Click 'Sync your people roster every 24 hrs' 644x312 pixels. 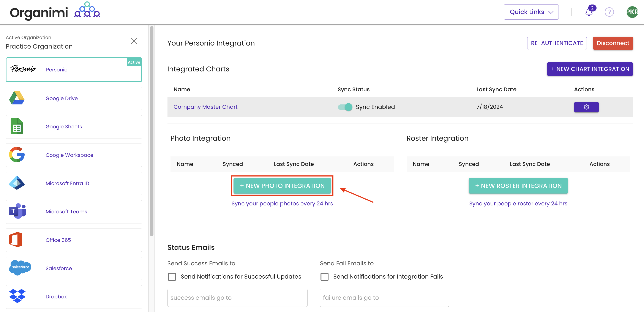tap(518, 203)
